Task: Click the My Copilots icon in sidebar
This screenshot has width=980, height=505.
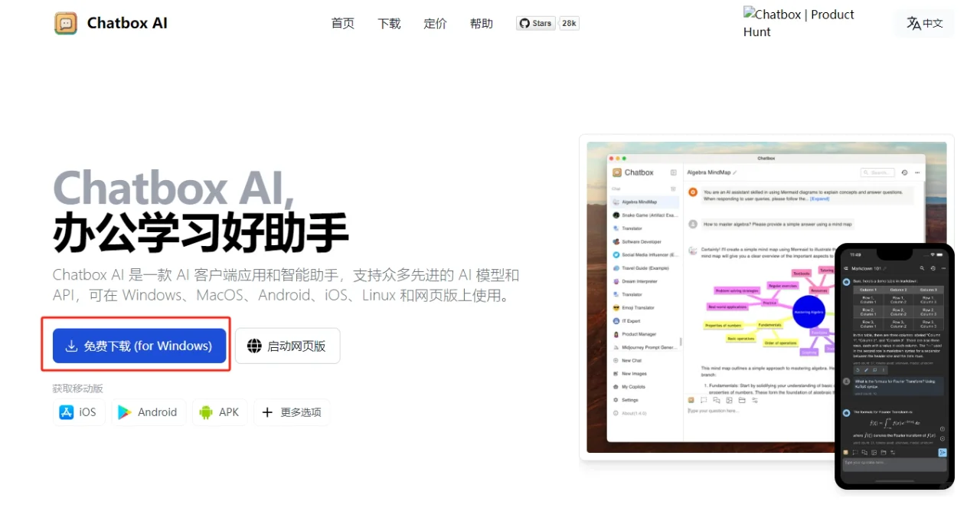Action: (x=615, y=387)
